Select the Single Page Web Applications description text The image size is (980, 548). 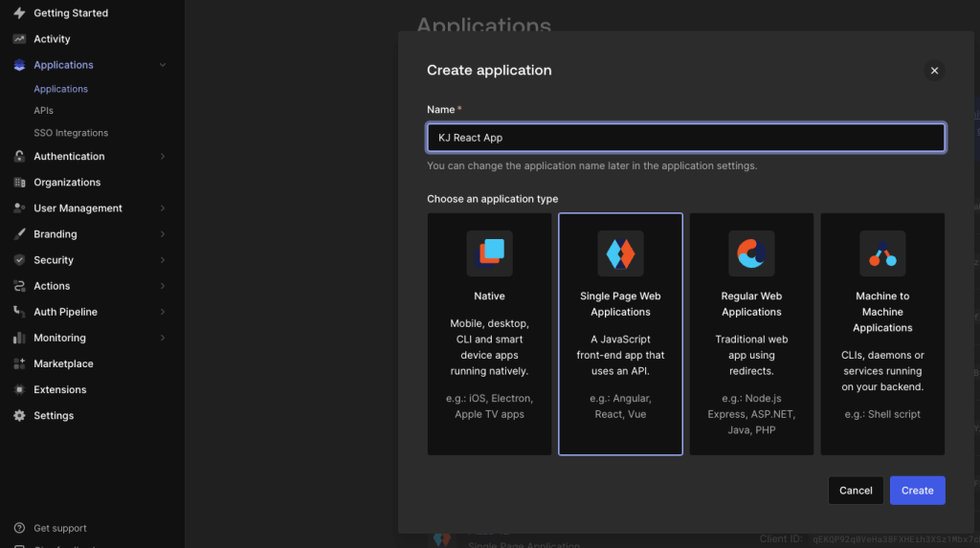620,355
